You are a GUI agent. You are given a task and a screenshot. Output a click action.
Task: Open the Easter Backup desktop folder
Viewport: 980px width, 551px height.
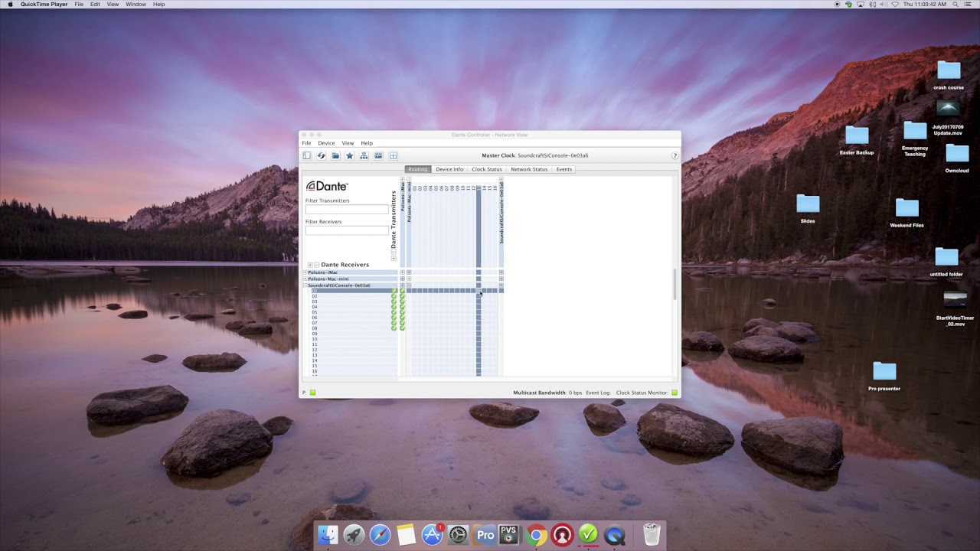857,139
